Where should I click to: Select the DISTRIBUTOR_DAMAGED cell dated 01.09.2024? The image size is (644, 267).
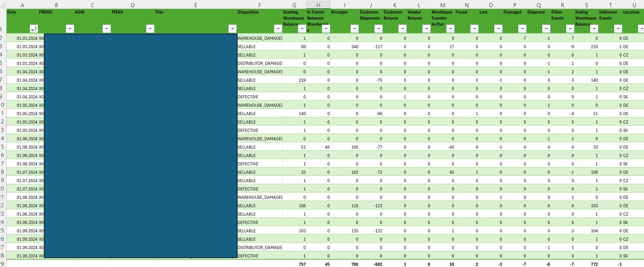pos(260,247)
